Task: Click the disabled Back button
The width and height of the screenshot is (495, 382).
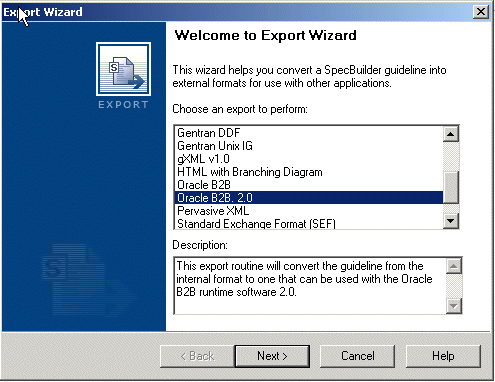Action: pos(197,356)
